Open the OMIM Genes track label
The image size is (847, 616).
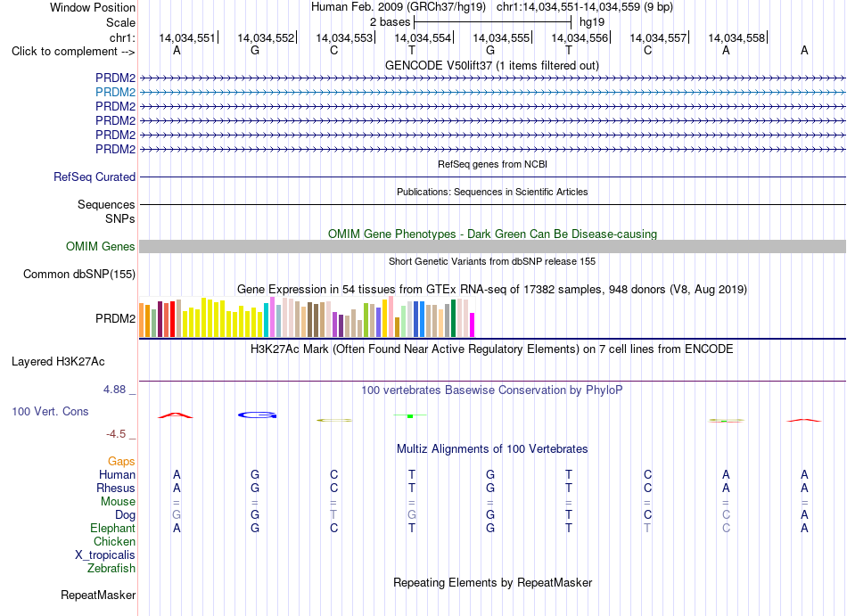click(x=100, y=247)
